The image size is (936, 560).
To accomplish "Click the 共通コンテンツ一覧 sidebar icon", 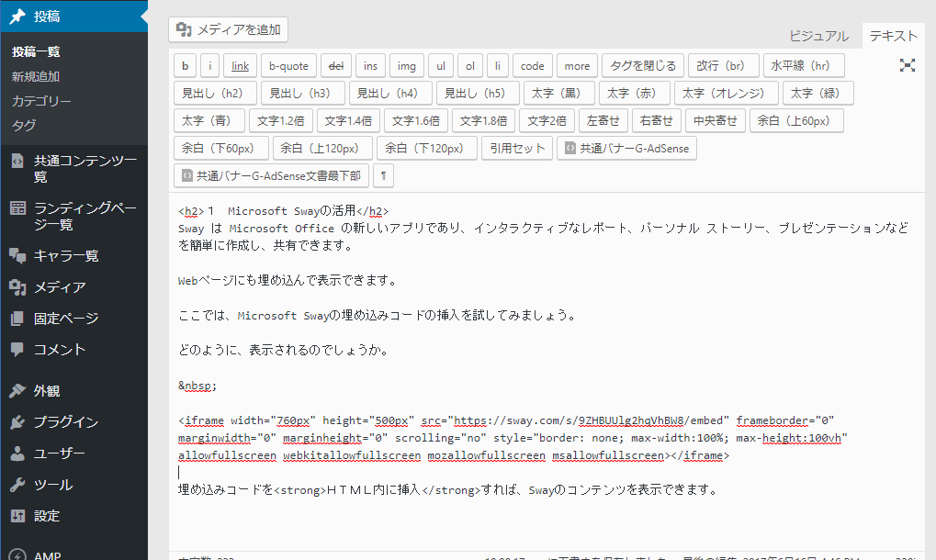I will (x=17, y=161).
